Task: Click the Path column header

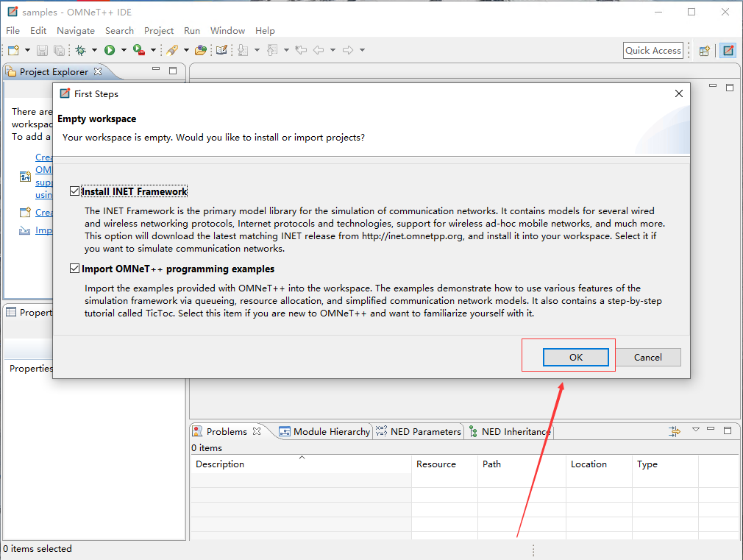Action: (522, 464)
